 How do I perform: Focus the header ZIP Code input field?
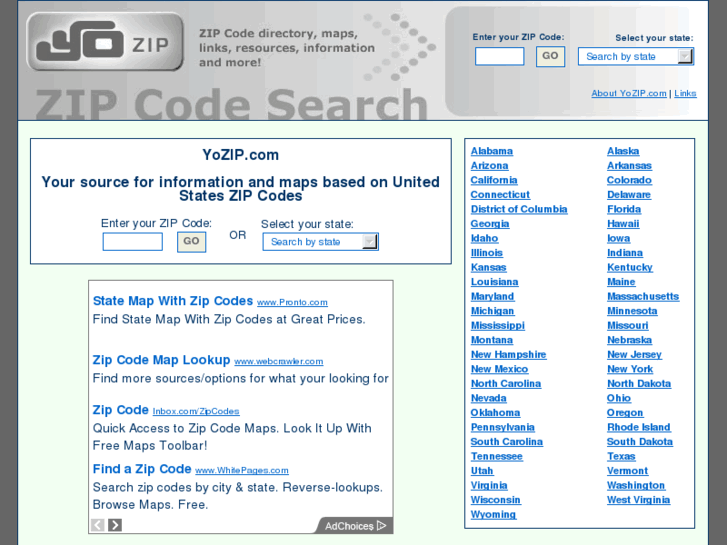(499, 57)
